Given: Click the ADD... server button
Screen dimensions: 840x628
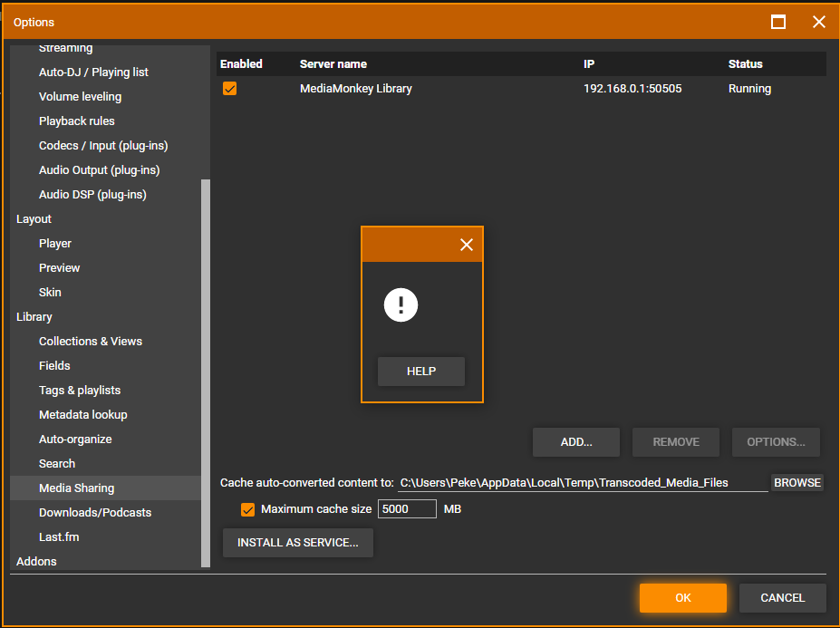Looking at the screenshot, I should [x=576, y=442].
